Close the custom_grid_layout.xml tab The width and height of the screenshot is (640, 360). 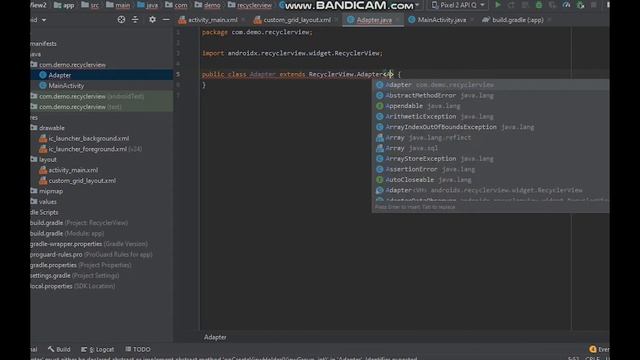coord(336,20)
